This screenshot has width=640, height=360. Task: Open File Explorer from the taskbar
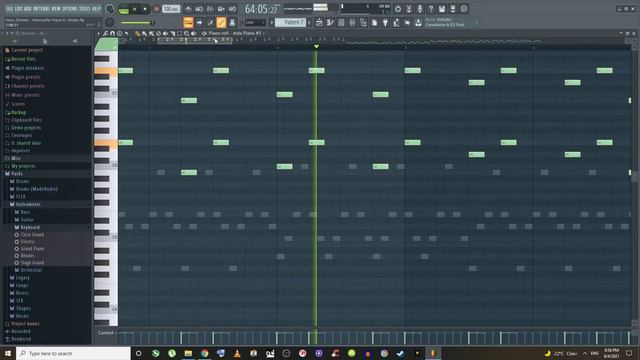point(188,353)
